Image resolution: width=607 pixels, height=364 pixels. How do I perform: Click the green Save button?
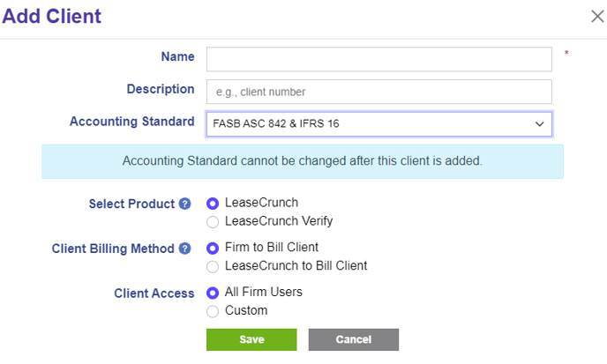[x=251, y=339]
